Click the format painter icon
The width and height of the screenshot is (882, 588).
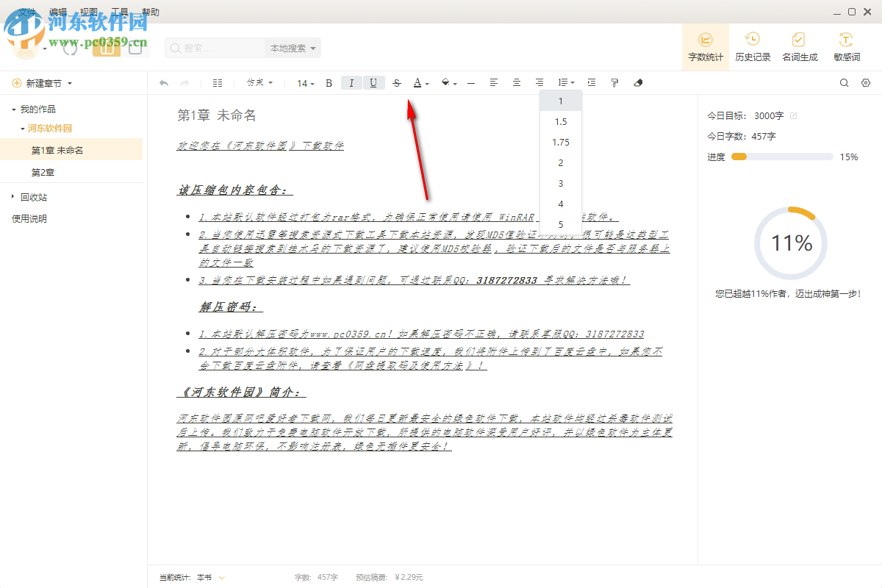click(614, 82)
